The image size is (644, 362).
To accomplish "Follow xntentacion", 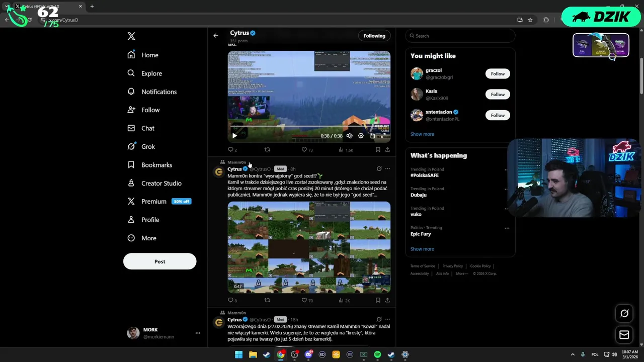I will (498, 115).
